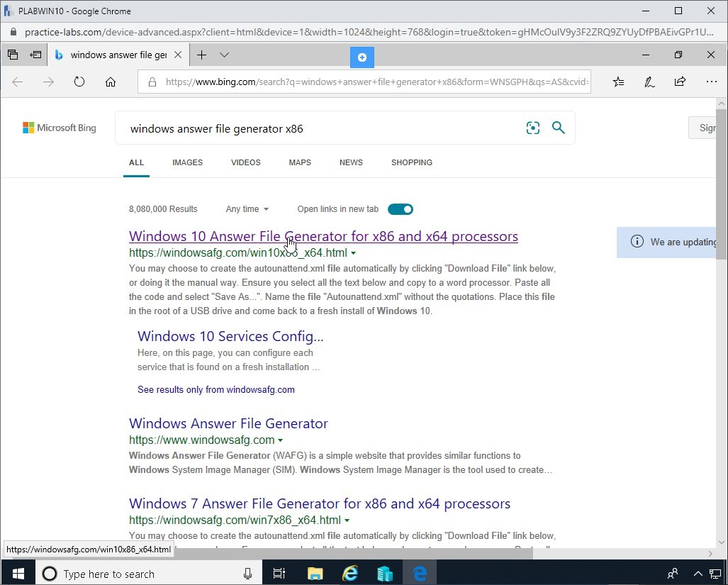The image size is (728, 585).
Task: Open the People icon in the taskbar
Action: click(672, 574)
